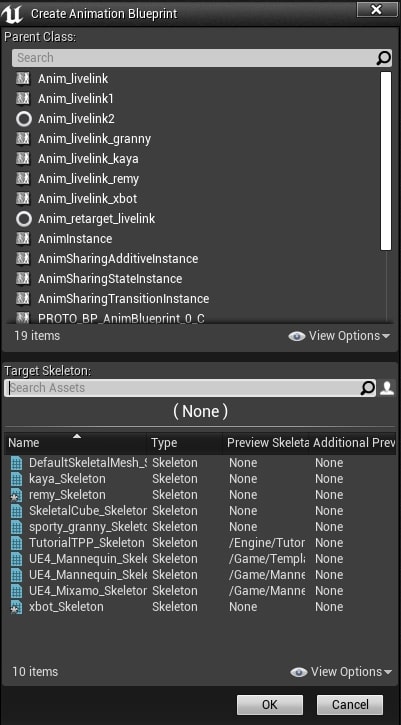
Task: Click the Target Skeleton search magnifier icon
Action: [x=368, y=388]
